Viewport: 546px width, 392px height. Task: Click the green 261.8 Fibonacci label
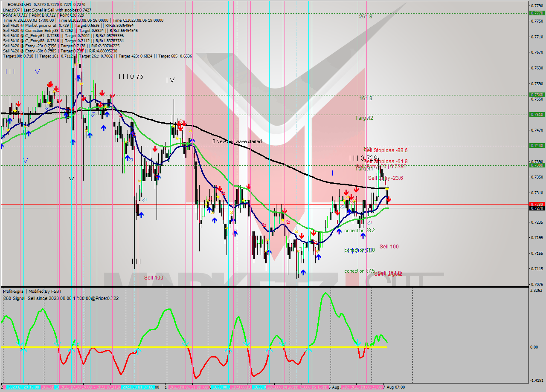366,17
